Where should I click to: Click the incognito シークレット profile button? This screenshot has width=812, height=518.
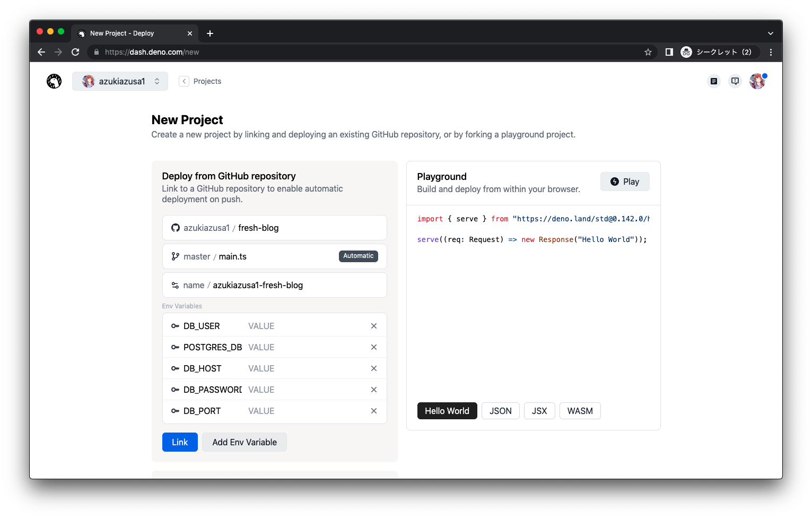tap(719, 52)
